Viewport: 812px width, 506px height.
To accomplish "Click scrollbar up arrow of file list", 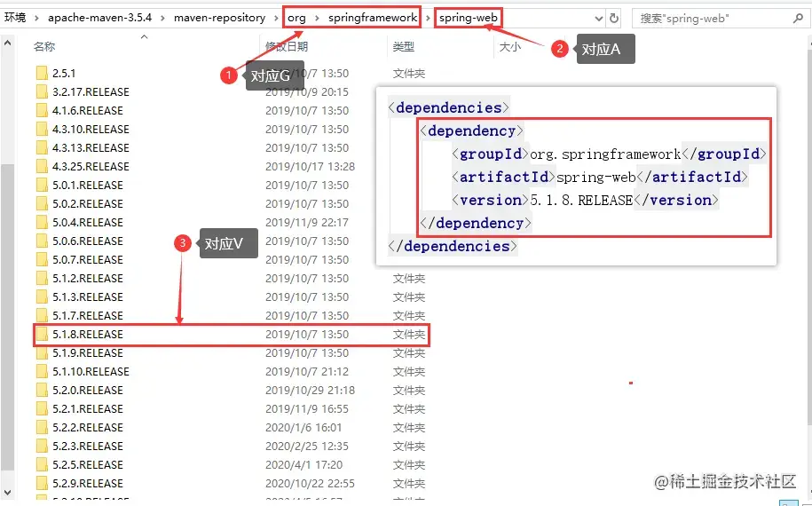I will pyautogui.click(x=7, y=43).
